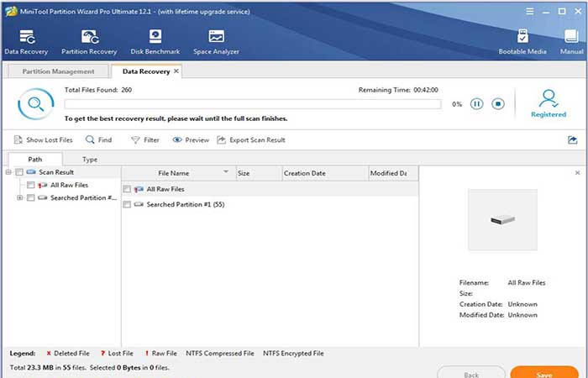
Task: Select Searched Partition tree item label
Action: (84, 197)
